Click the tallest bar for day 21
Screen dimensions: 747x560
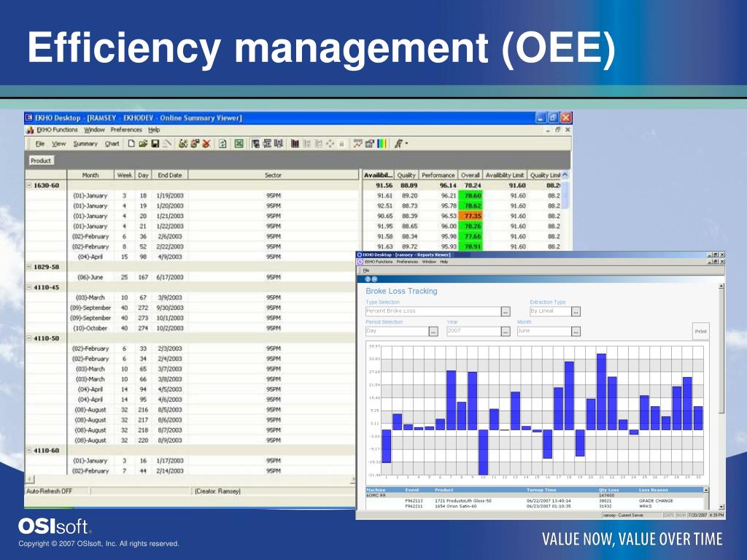click(601, 392)
